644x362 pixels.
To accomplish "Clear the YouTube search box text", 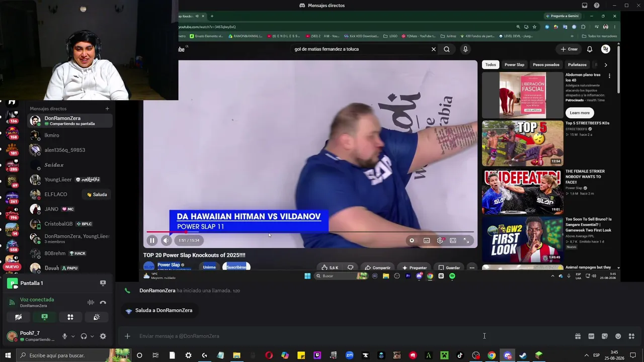I will point(433,49).
